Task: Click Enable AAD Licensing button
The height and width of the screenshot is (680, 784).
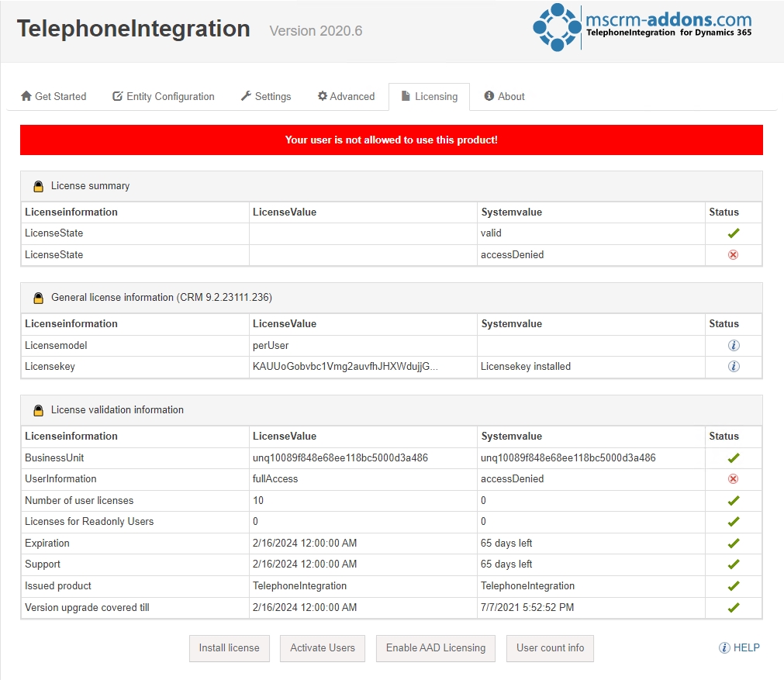Action: [436, 648]
